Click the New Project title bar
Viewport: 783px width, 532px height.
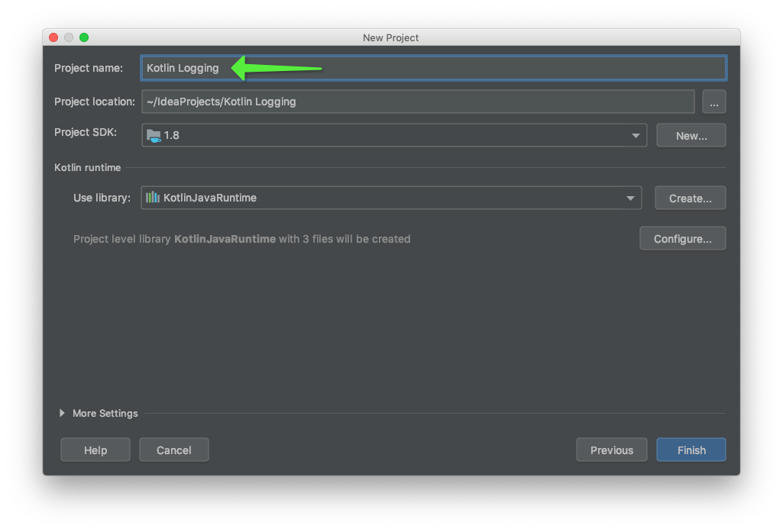click(390, 37)
